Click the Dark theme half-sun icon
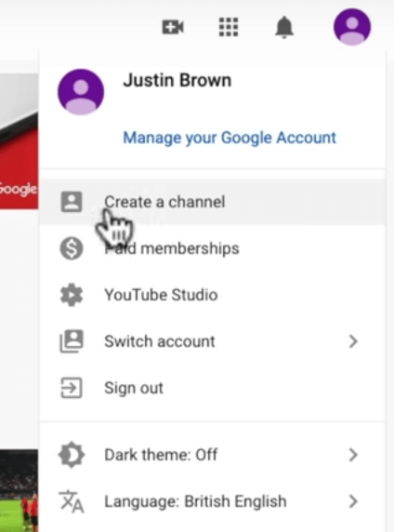Viewport: 394px width, 532px height. (x=72, y=455)
